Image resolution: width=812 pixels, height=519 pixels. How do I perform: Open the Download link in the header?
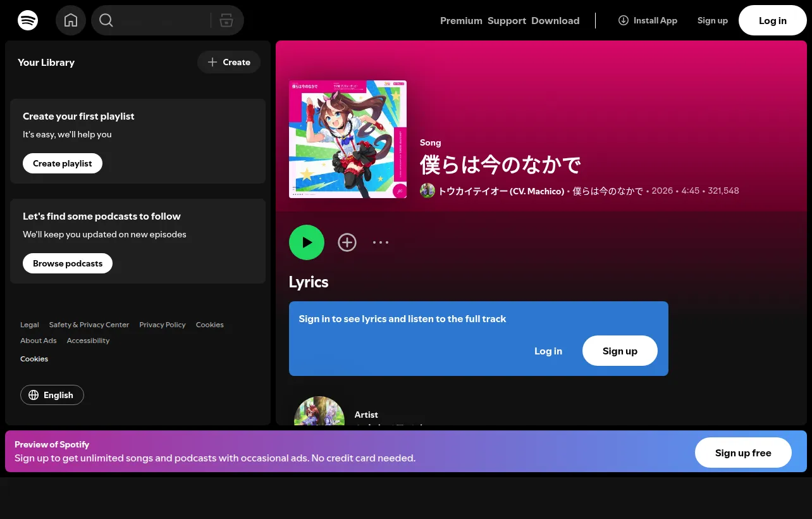coord(555,20)
